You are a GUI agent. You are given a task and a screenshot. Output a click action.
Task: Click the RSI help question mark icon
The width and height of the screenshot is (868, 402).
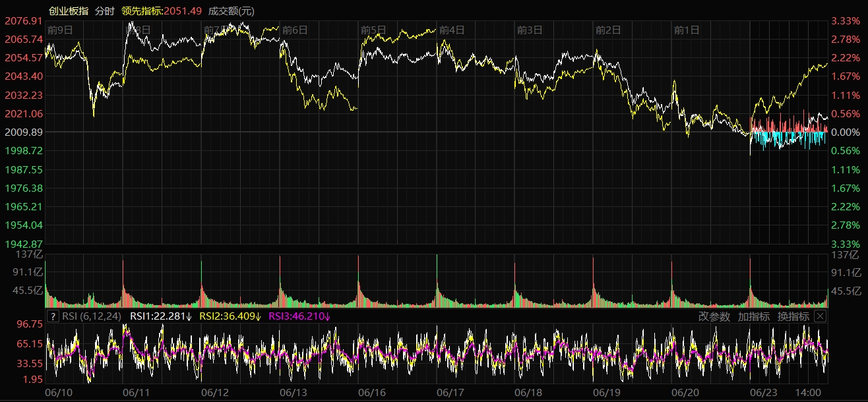(53, 316)
